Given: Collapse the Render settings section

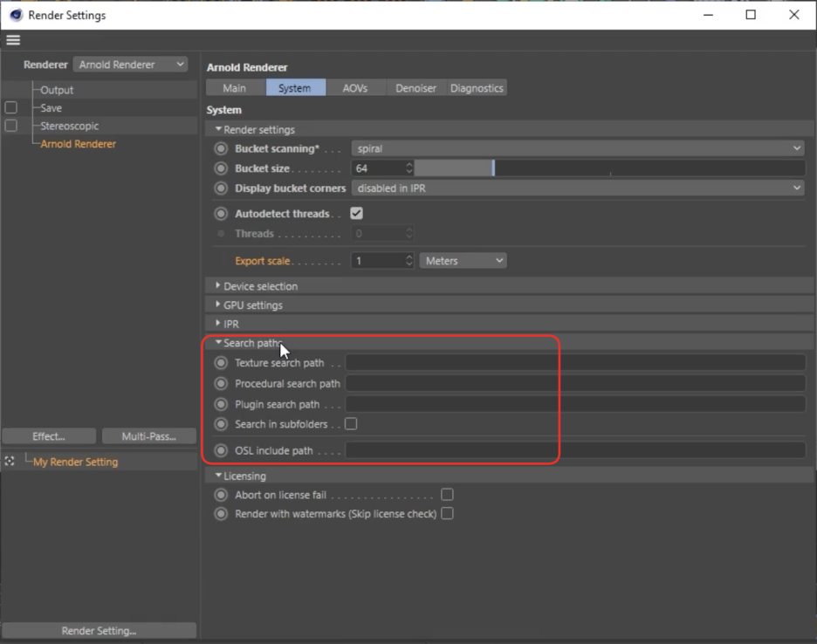Looking at the screenshot, I should pos(218,129).
